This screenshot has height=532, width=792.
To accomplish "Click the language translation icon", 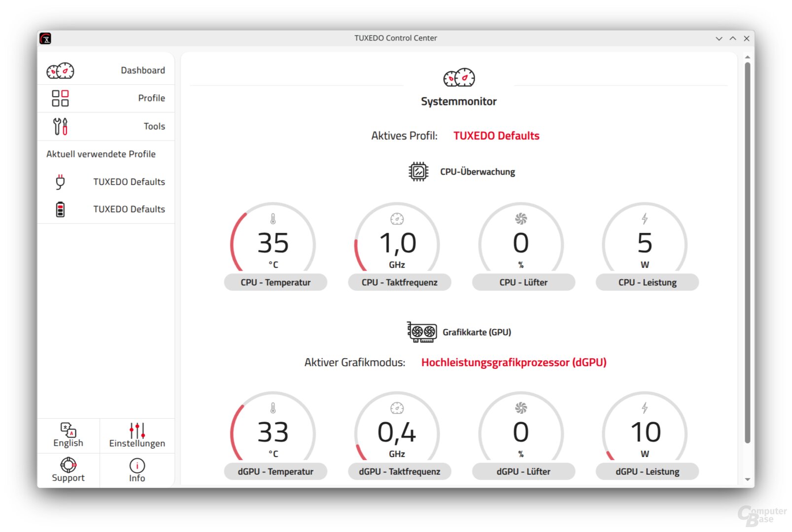I will pyautogui.click(x=68, y=430).
